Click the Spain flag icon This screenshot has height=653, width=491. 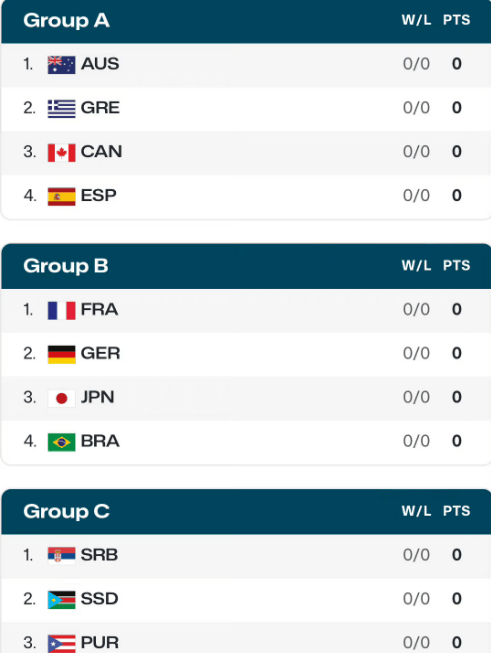62,197
